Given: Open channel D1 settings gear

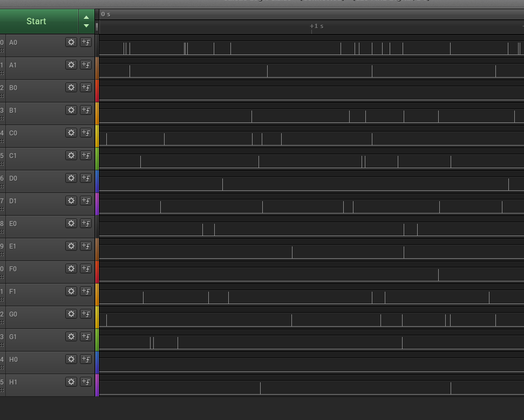Looking at the screenshot, I should coord(71,201).
